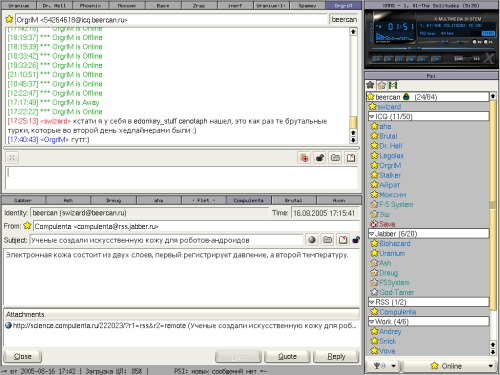Click the padlock encryption icon in chat toolbar

click(320, 158)
